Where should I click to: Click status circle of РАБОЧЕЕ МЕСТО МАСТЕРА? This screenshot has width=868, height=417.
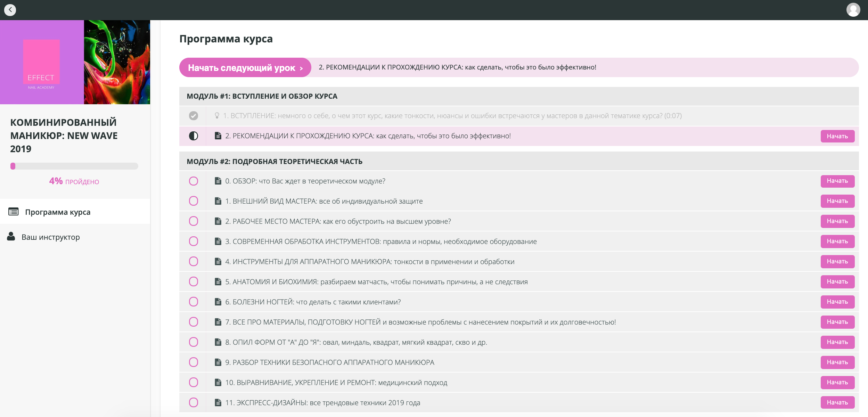194,221
